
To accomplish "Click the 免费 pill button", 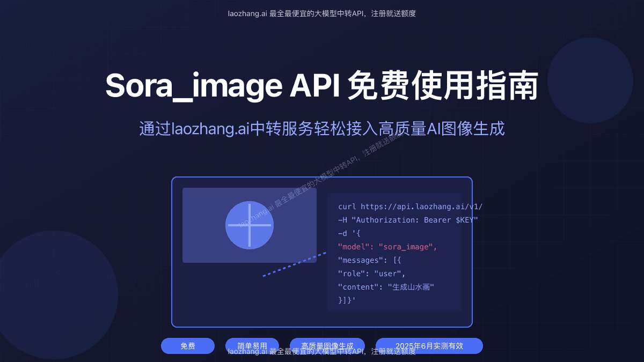I will pos(188,346).
